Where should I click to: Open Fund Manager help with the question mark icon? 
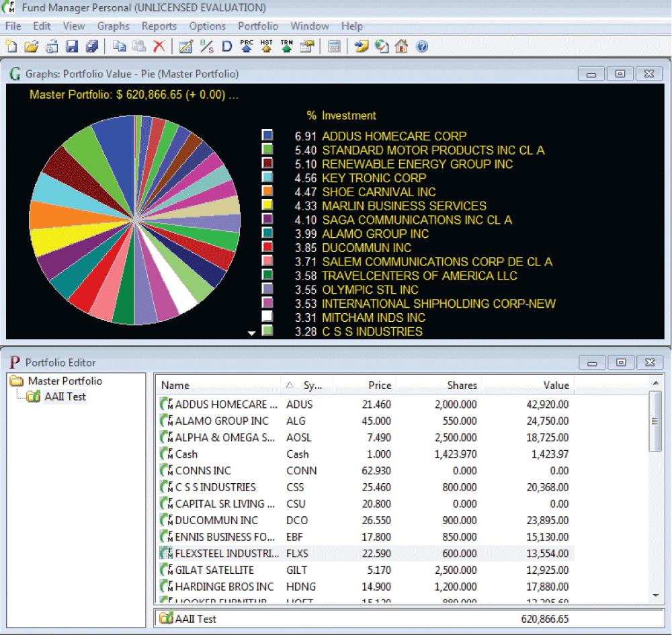point(421,46)
